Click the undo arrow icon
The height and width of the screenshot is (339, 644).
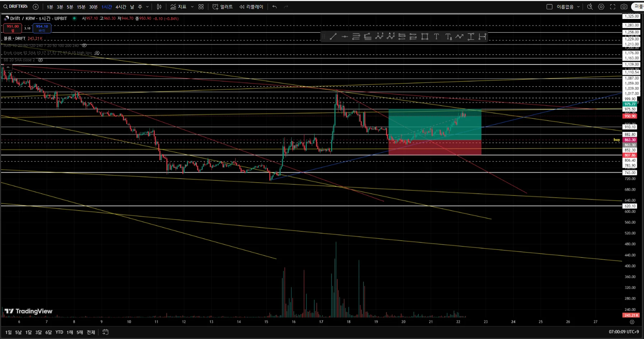point(275,6)
